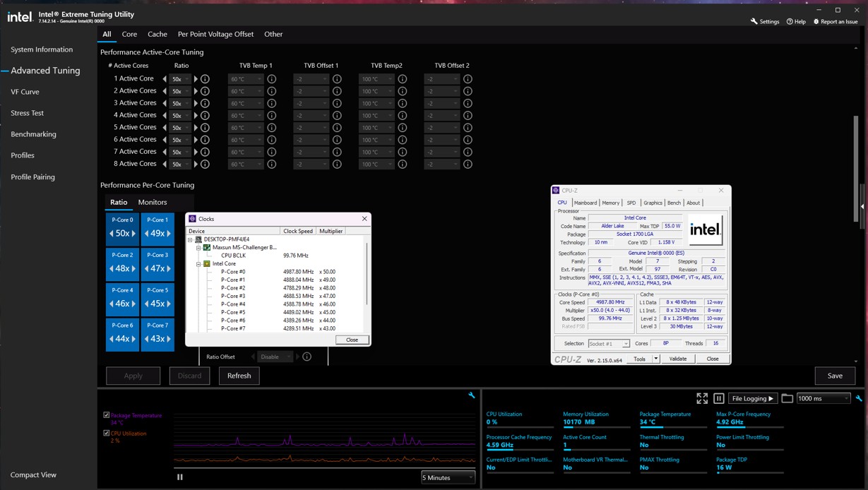868x490 pixels.
Task: Open info icon for 5 Active Cores TVB Offset 1
Action: pos(337,128)
